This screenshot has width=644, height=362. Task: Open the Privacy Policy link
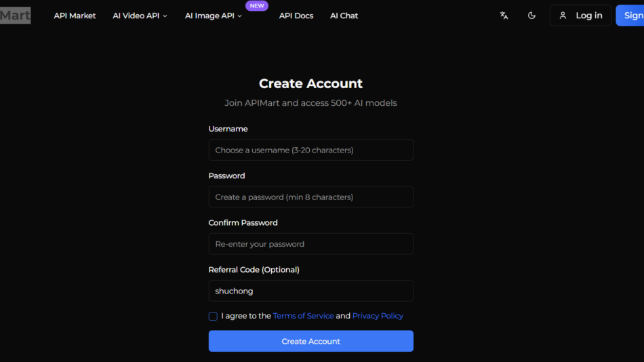[378, 316]
